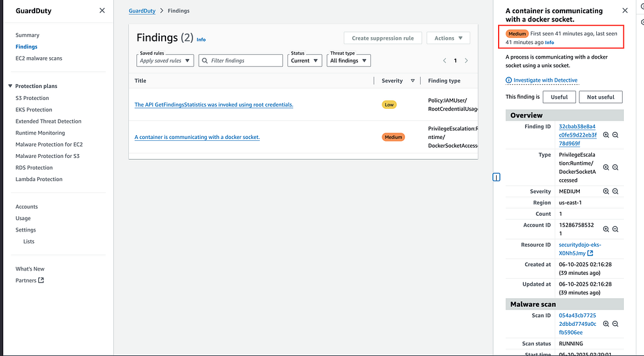
Task: Zoom out filter on Severity MEDIUM
Action: pos(615,191)
